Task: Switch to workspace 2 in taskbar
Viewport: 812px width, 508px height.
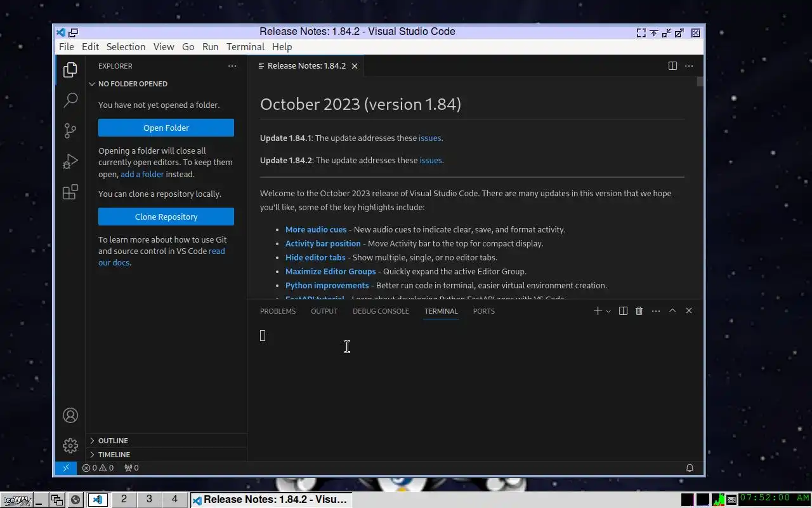Action: [x=124, y=499]
